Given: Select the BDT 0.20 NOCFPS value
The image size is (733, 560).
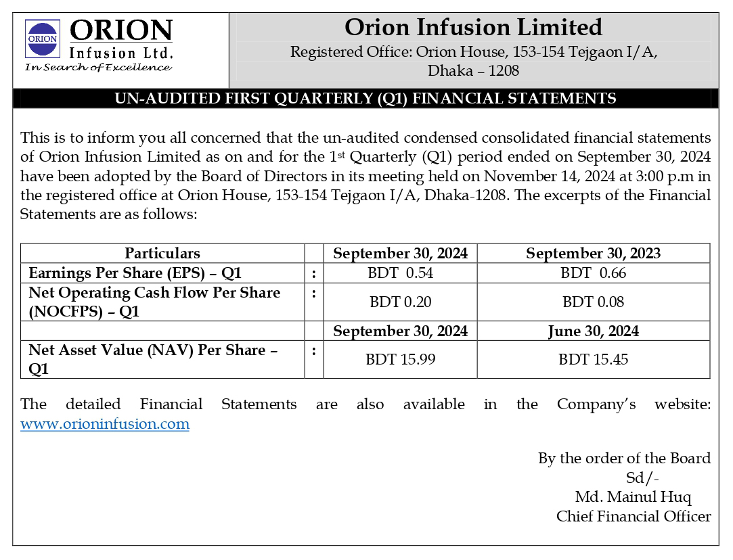Looking at the screenshot, I should [x=401, y=302].
